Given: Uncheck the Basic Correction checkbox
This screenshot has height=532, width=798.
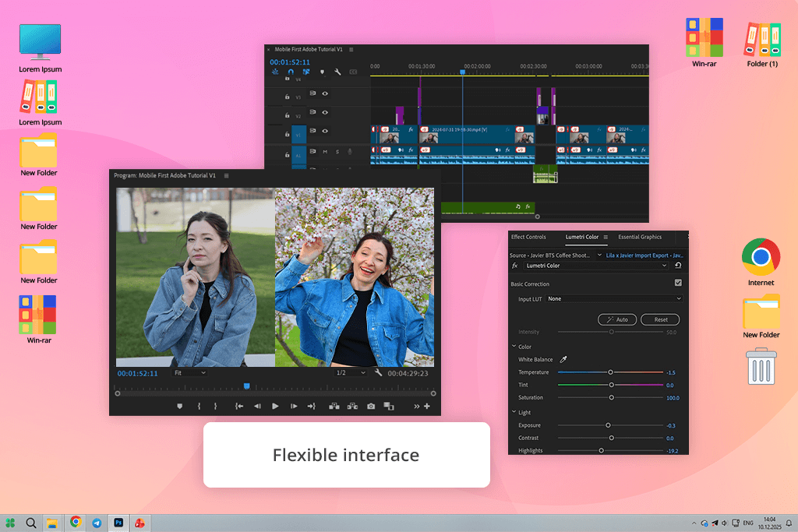Looking at the screenshot, I should 678,283.
